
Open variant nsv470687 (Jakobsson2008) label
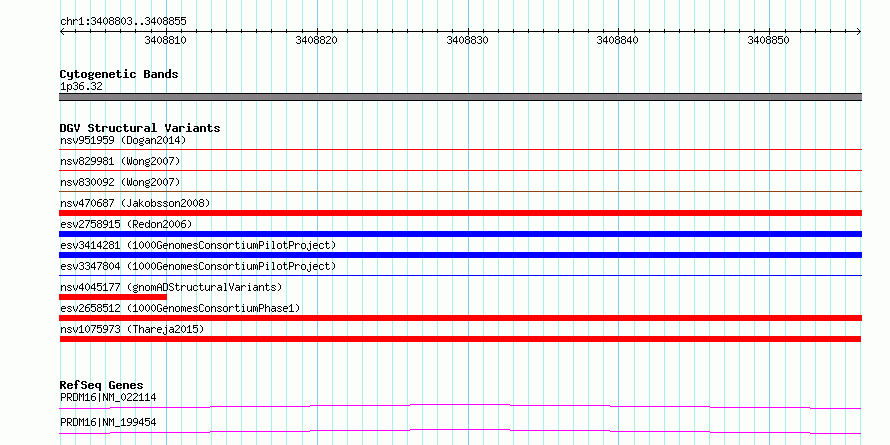[x=135, y=203]
